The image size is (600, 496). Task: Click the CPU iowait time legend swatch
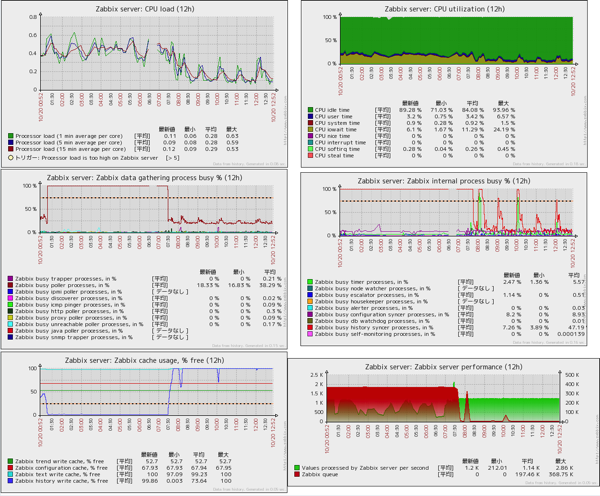point(310,129)
